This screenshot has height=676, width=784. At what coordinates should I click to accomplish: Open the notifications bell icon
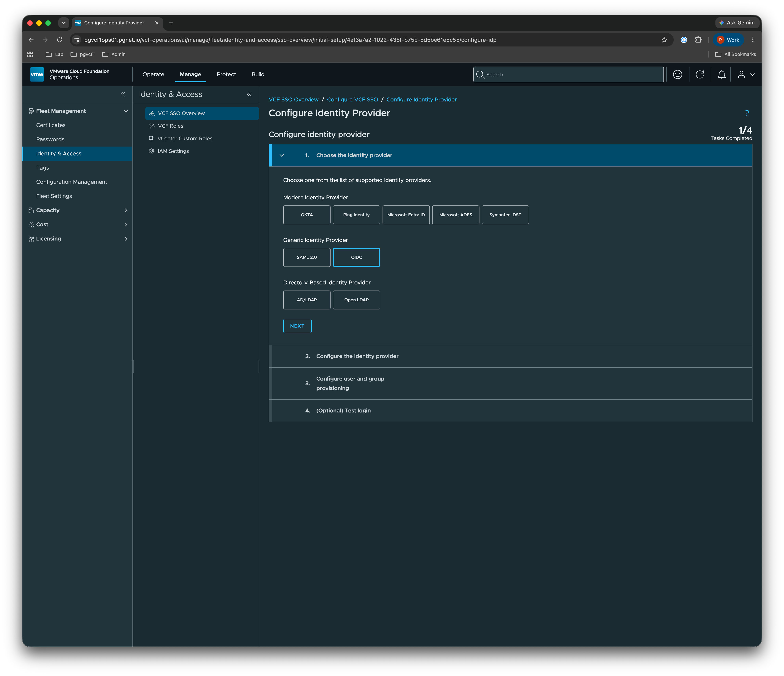[x=722, y=74]
